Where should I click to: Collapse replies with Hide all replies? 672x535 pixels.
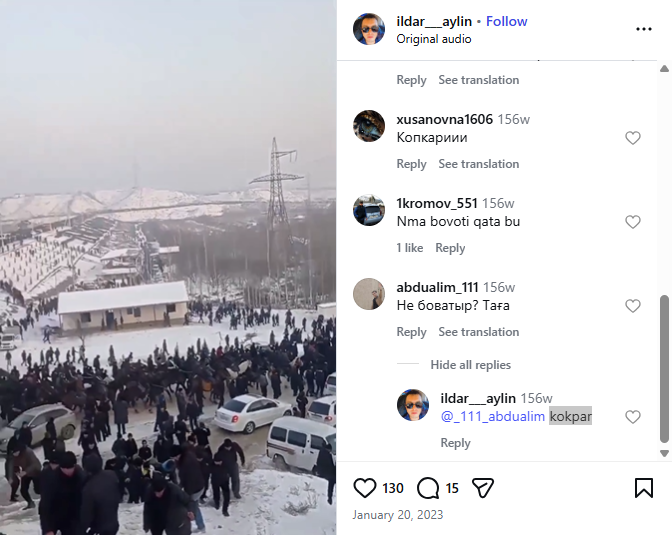471,365
